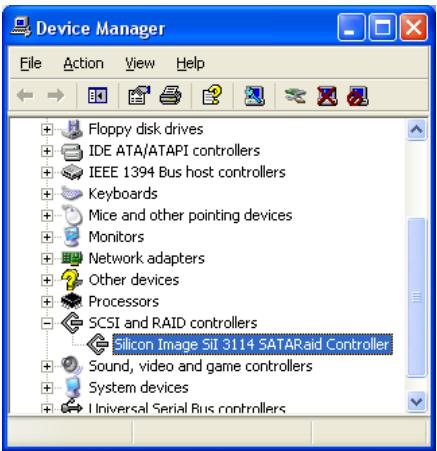Click the System devices icon

[x=73, y=387]
